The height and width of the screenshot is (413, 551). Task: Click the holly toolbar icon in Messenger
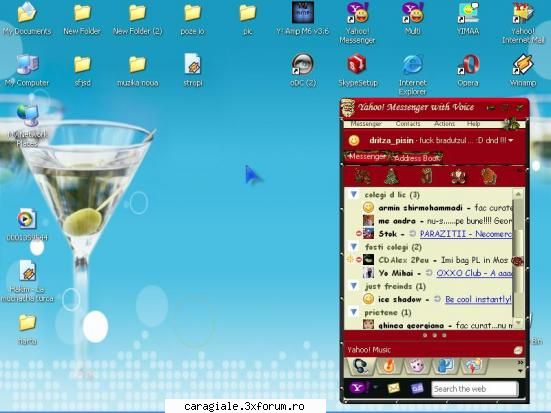(x=362, y=176)
